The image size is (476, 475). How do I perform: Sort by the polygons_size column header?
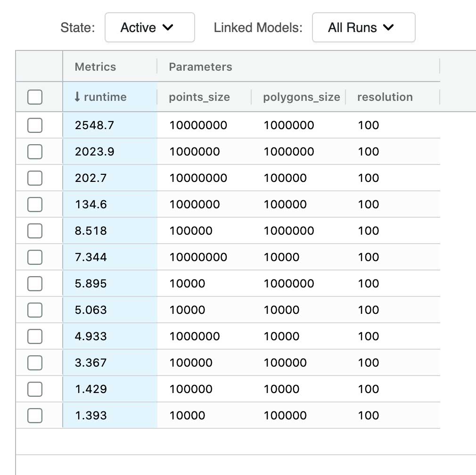coord(302,97)
